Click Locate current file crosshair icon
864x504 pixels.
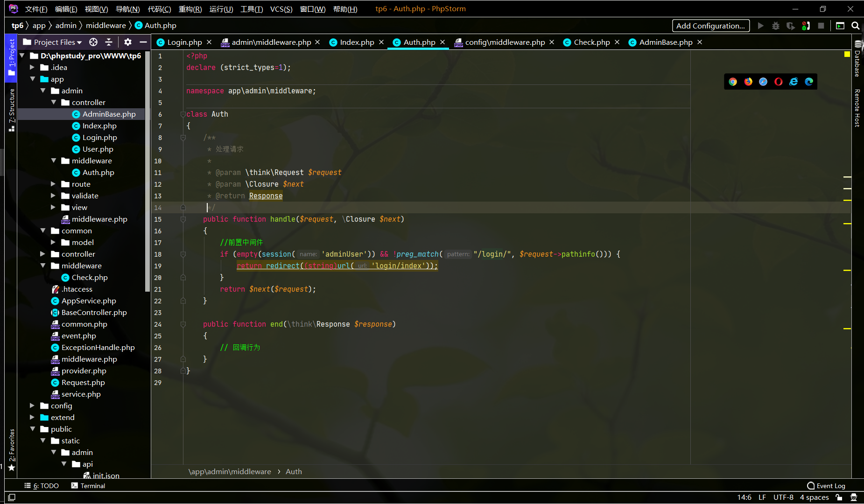pyautogui.click(x=93, y=42)
